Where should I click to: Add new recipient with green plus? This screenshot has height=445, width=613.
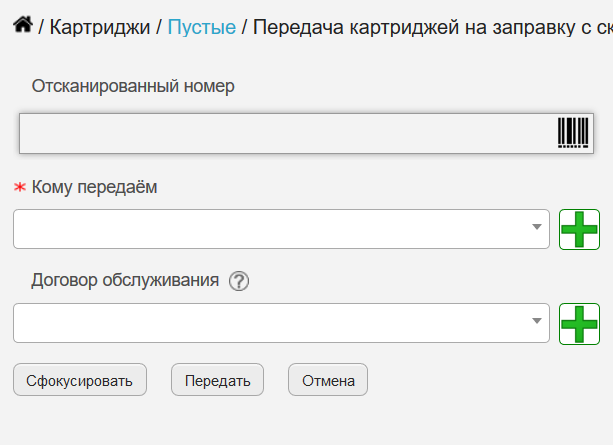click(x=579, y=229)
